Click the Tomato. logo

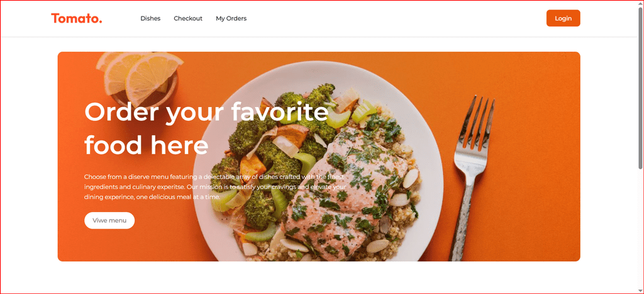coord(76,18)
